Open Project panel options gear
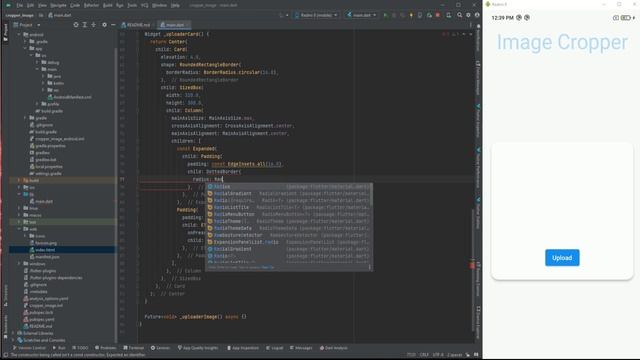The image size is (640, 360). [104, 25]
